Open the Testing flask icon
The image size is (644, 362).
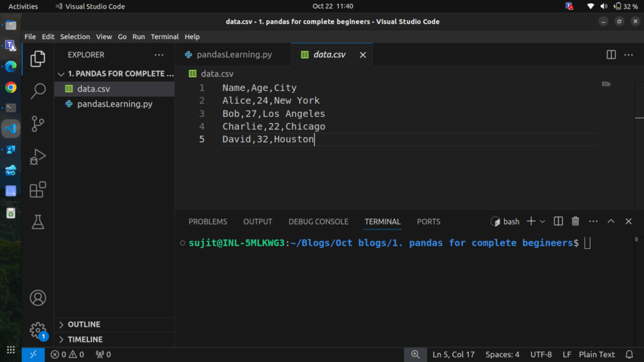point(38,222)
